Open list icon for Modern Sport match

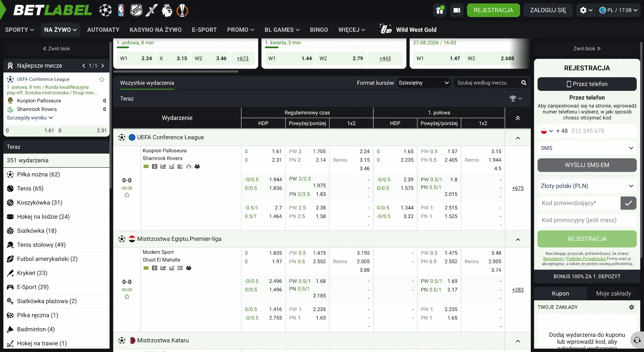(180, 268)
